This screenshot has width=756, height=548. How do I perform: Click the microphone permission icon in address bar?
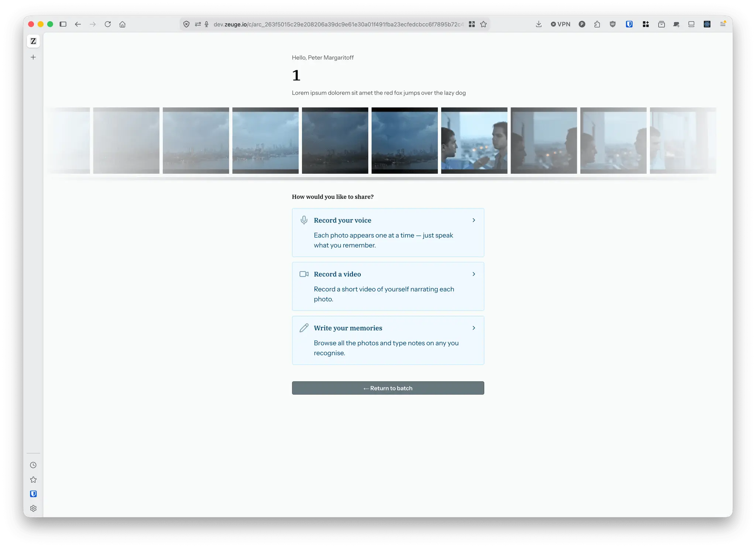(x=207, y=24)
